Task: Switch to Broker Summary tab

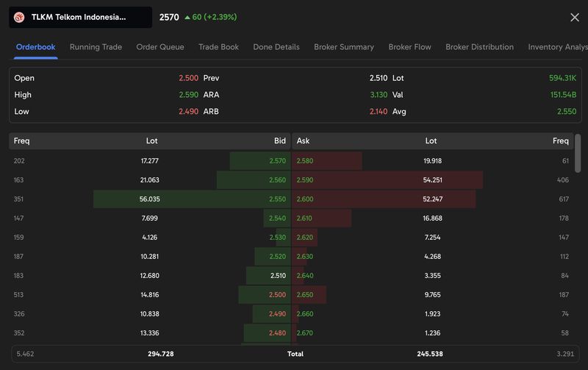Action: 344,47
